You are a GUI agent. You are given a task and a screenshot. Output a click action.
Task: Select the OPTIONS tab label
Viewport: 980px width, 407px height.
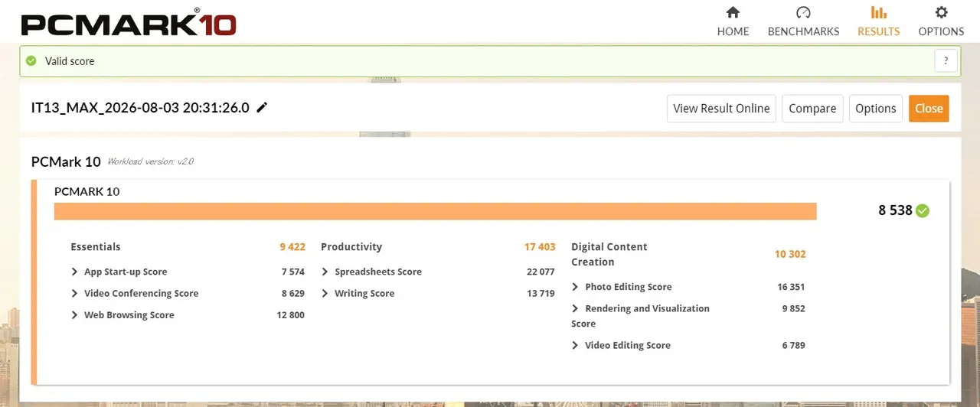[x=942, y=31]
